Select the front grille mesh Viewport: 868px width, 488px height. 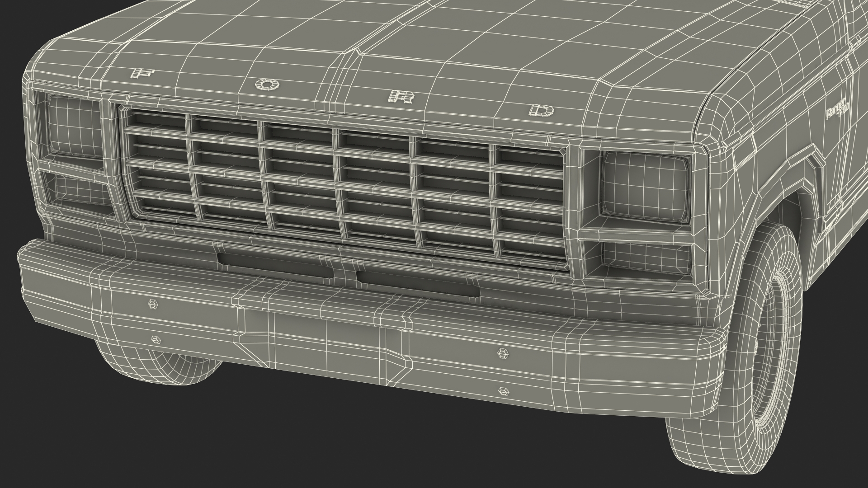click(344, 188)
